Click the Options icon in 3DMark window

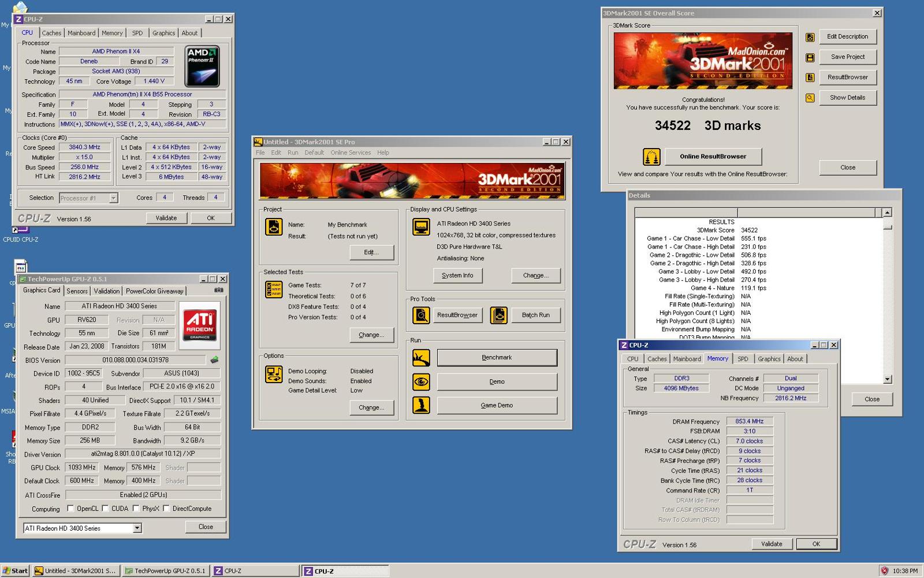274,374
